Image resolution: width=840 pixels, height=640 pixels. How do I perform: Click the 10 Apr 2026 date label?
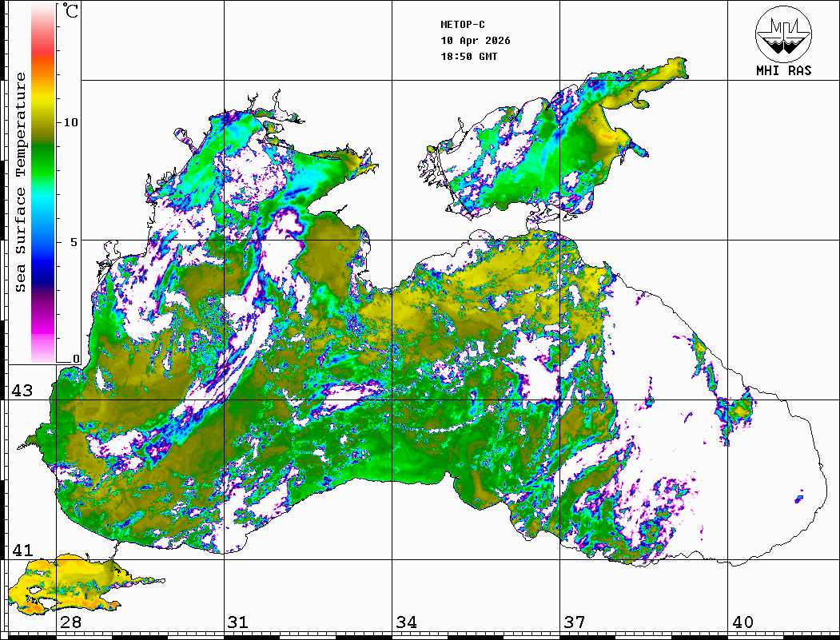[x=476, y=41]
